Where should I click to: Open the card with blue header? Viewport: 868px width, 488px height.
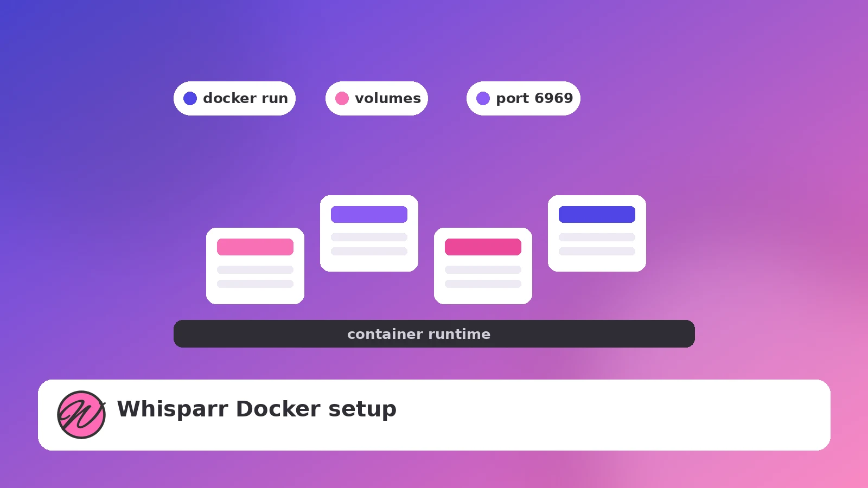pyautogui.click(x=597, y=233)
